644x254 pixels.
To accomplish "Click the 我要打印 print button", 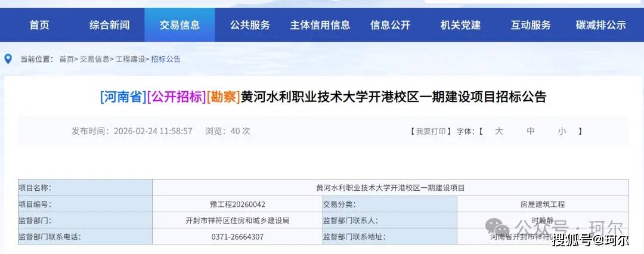I will click(431, 131).
